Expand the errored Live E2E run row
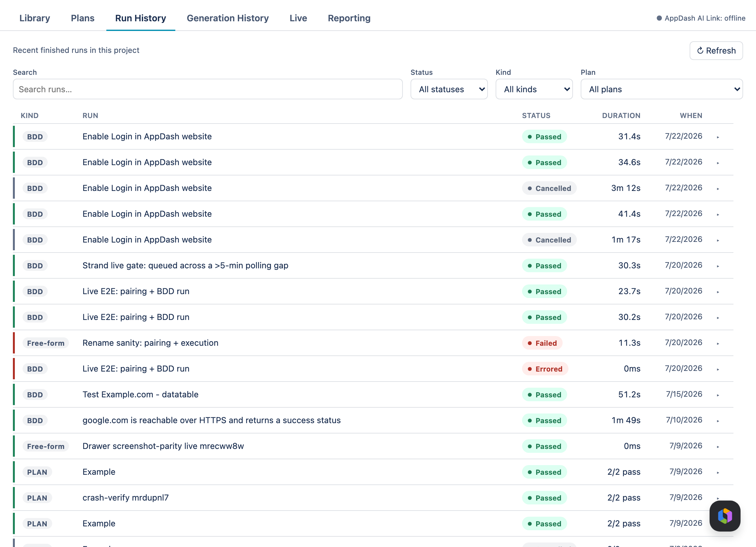Image resolution: width=756 pixels, height=547 pixels. tap(718, 369)
